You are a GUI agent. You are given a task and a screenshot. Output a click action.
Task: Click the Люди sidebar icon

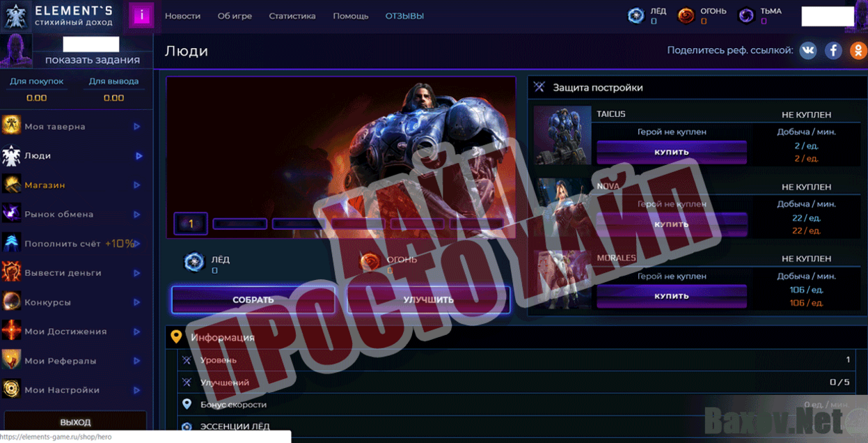click(11, 155)
